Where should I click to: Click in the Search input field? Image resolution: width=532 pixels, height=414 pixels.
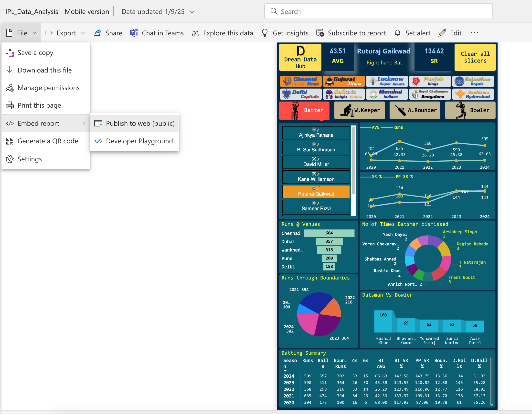[378, 11]
